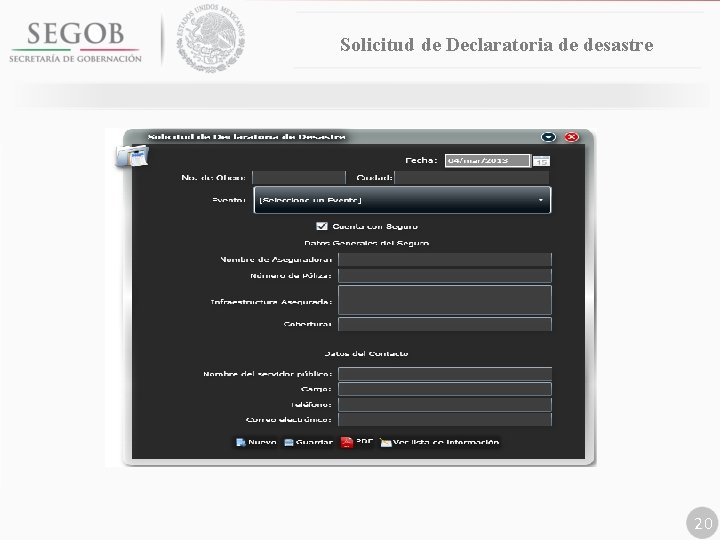Click the Datos del Contacto heading
This screenshot has width=720, height=540.
click(366, 354)
